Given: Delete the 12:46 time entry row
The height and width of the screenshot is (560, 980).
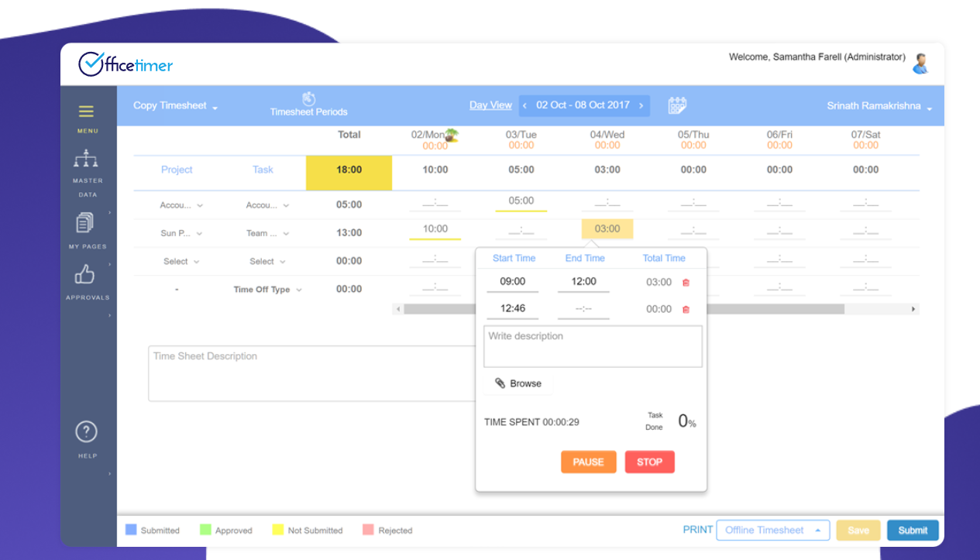Looking at the screenshot, I should click(x=686, y=310).
